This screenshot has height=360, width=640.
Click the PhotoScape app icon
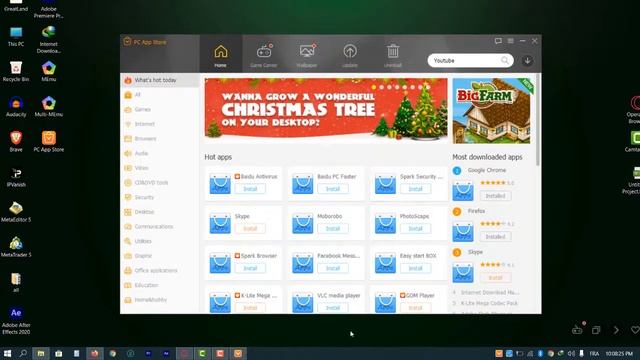pos(385,223)
